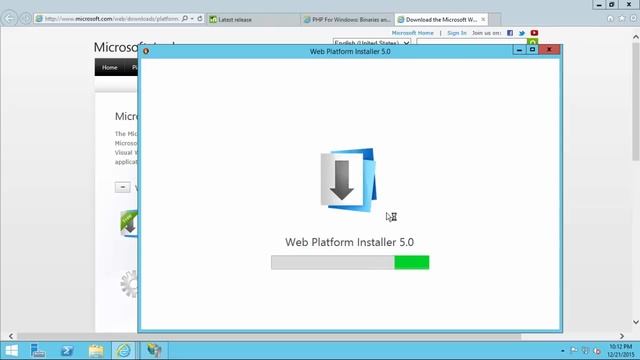Open Favorites with the star icon
This screenshot has width=640, height=360.
(x=622, y=18)
